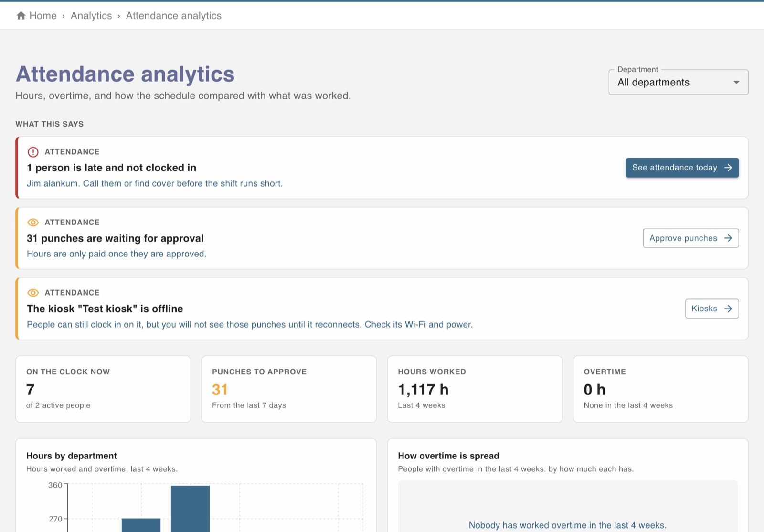This screenshot has height=532, width=764.
Task: Click the arrow icon in Approve punches
Action: [728, 238]
